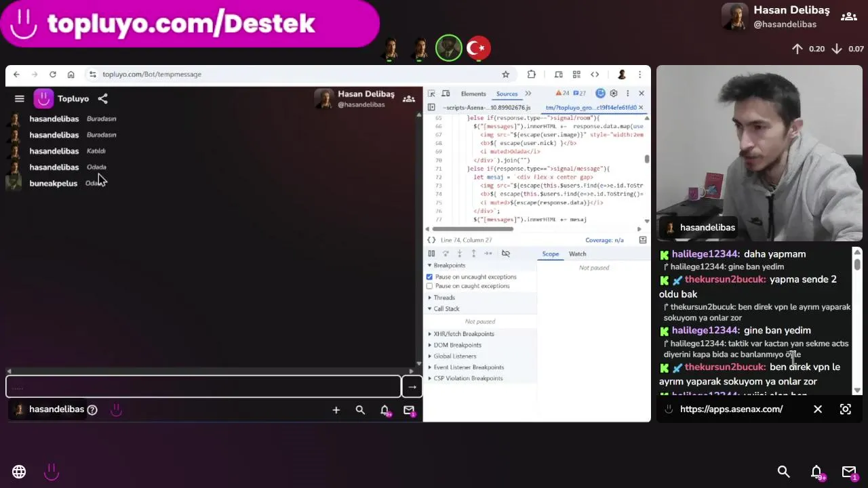Image resolution: width=868 pixels, height=488 pixels.
Task: Click the search icon in embedded page bottom bar
Action: coord(360,410)
